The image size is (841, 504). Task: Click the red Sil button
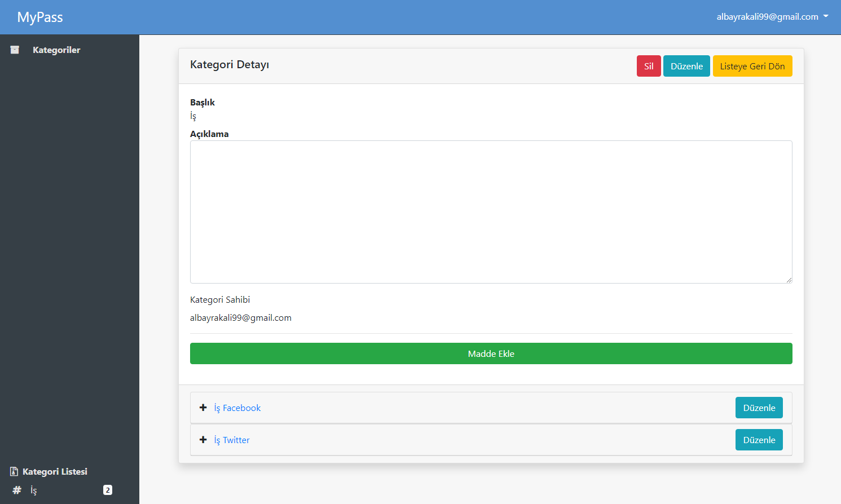pyautogui.click(x=648, y=66)
